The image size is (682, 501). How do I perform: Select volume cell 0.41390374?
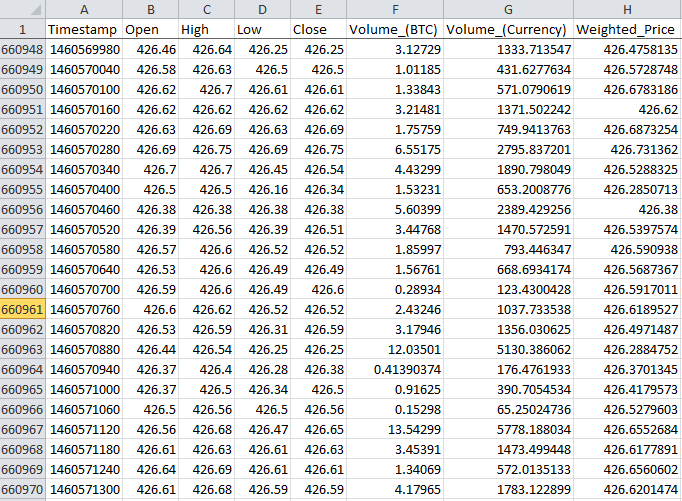click(395, 370)
